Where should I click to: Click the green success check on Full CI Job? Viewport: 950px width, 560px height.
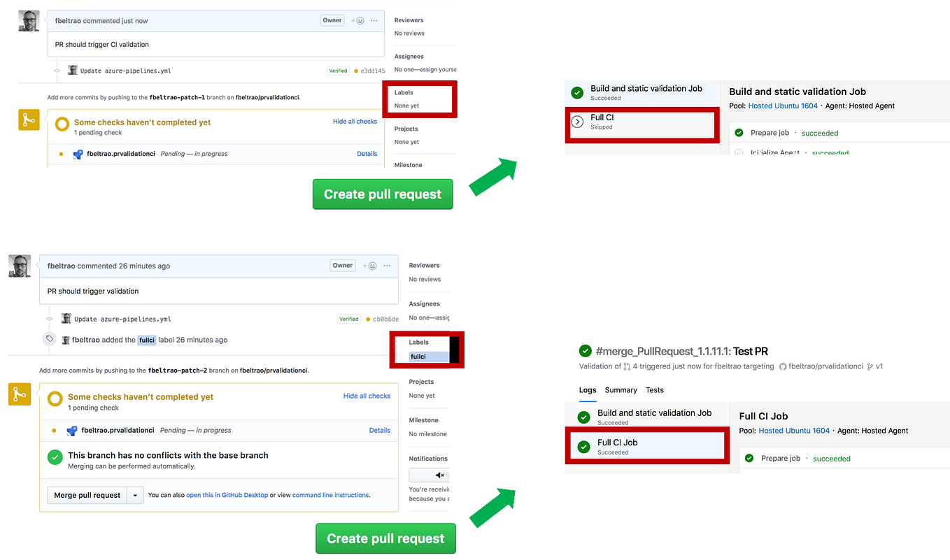pos(583,446)
